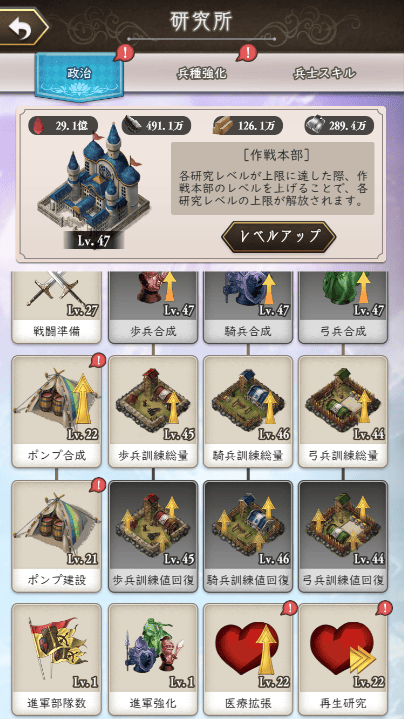Open the 進軍強化 troop research

(x=153, y=659)
